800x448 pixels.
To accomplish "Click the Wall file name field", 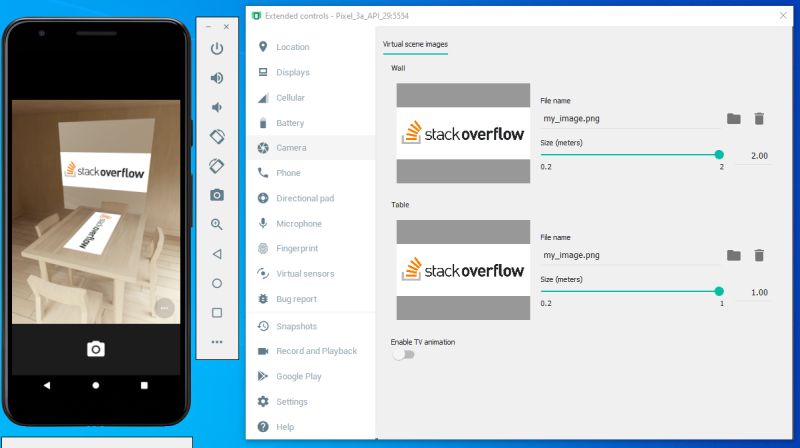I will tap(631, 119).
